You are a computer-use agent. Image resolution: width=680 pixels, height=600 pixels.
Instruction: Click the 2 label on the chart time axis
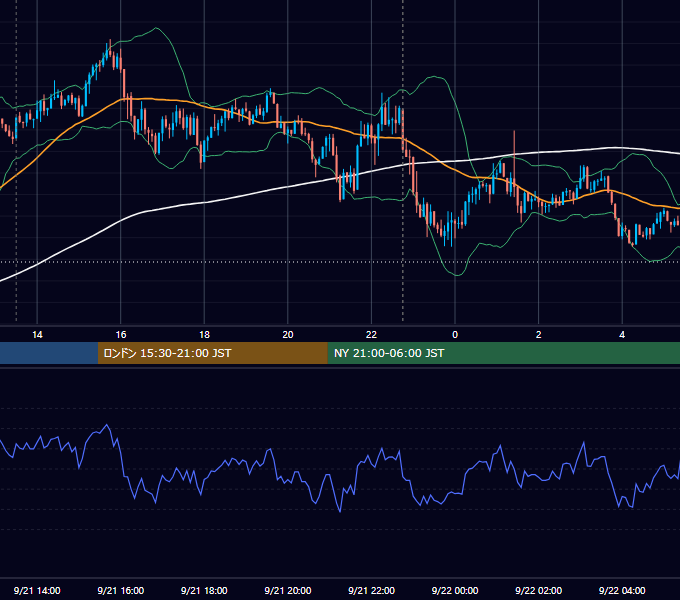click(539, 335)
